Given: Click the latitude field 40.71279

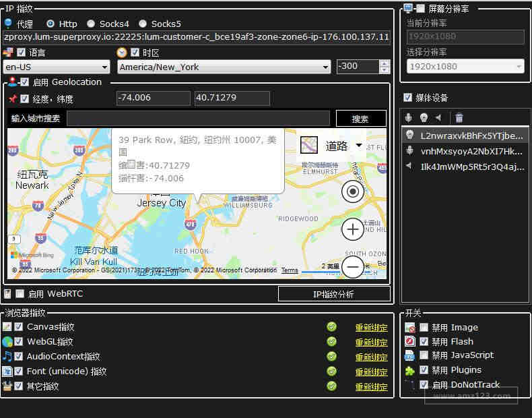Looking at the screenshot, I should pyautogui.click(x=232, y=98).
